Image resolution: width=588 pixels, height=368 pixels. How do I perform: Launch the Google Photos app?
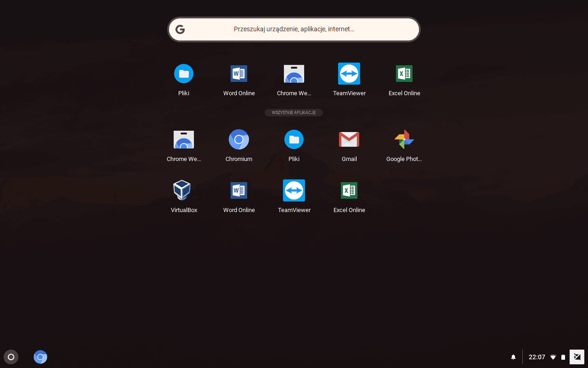tap(404, 139)
